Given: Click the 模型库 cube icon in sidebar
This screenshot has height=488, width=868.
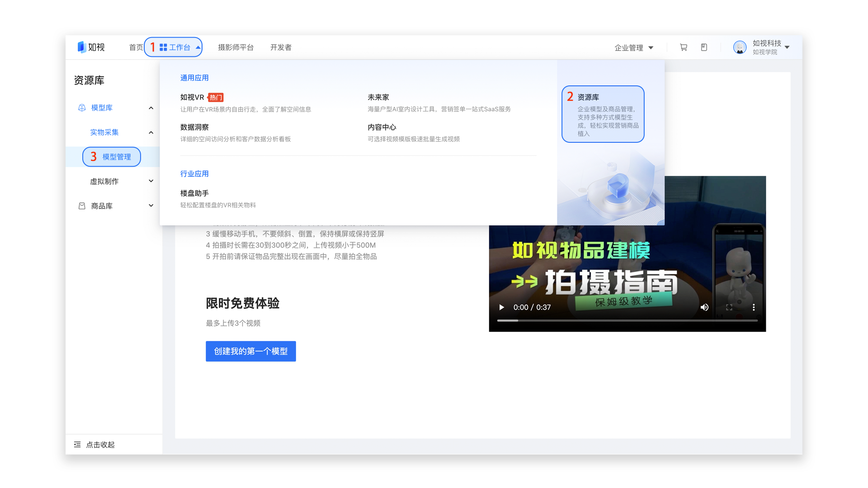Looking at the screenshot, I should pos(82,108).
